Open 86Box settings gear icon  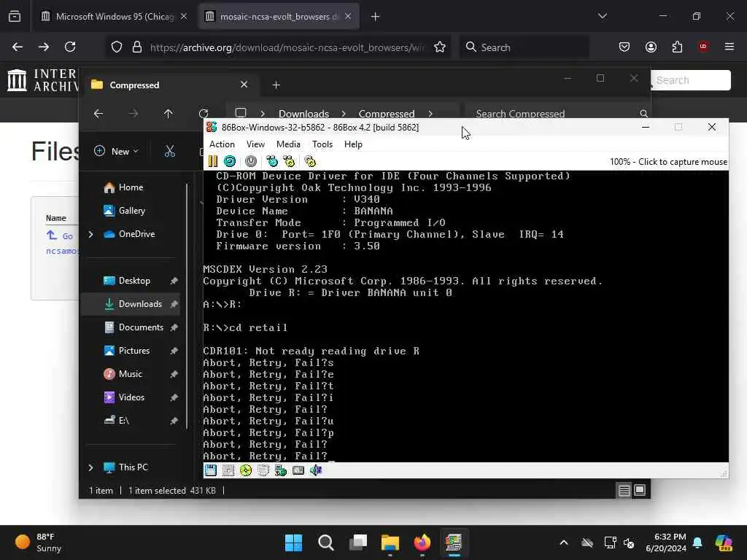pos(310,161)
